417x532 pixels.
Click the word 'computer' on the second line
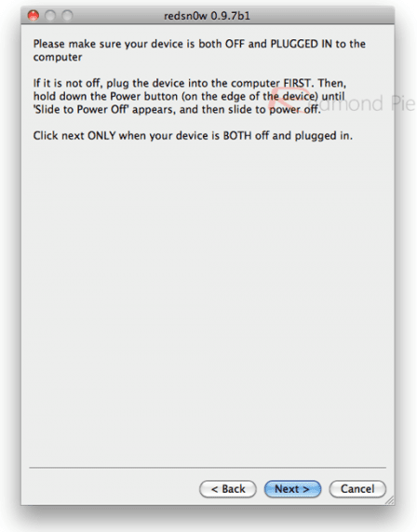[x=58, y=57]
